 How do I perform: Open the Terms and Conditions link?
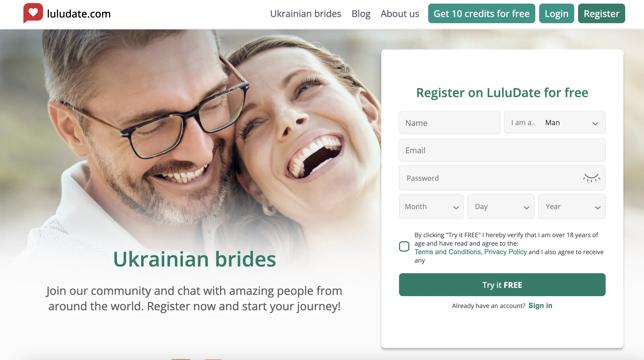(x=447, y=252)
